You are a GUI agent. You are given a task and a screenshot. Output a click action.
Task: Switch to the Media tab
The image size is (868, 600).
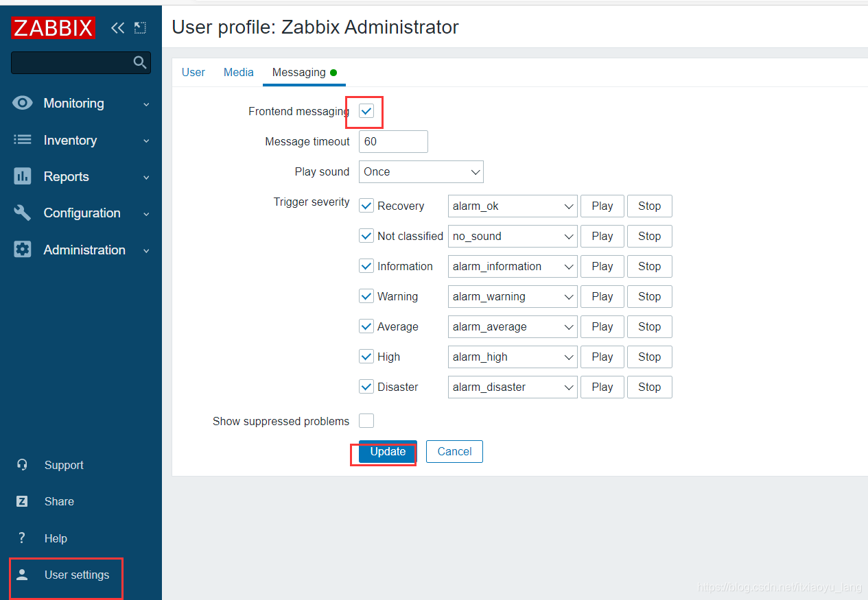click(239, 72)
